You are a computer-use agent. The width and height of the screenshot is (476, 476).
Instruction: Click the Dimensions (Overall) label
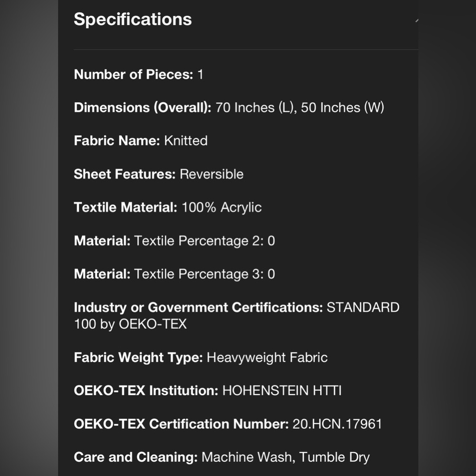click(x=143, y=108)
